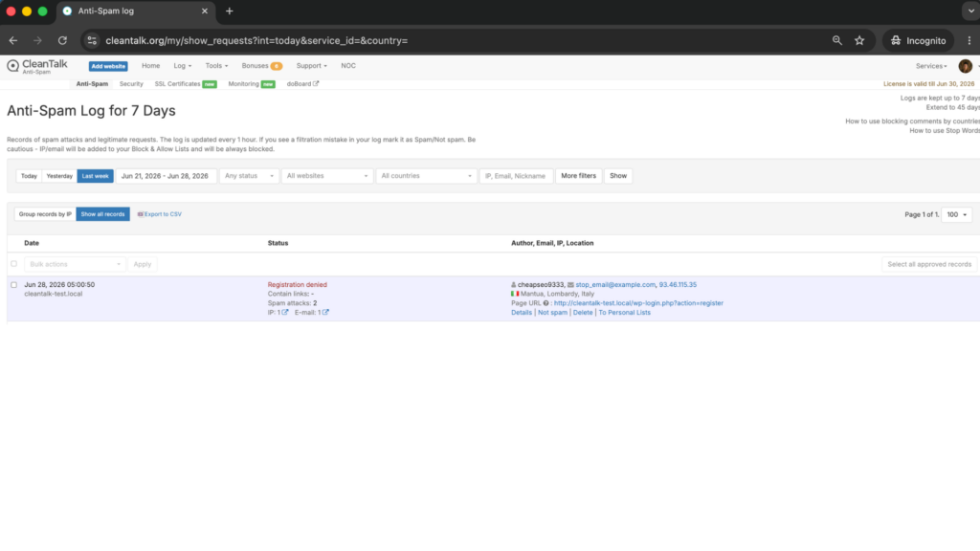Viewport: 980px width, 551px height.
Task: Switch to the Monitoring tab
Action: coord(243,84)
